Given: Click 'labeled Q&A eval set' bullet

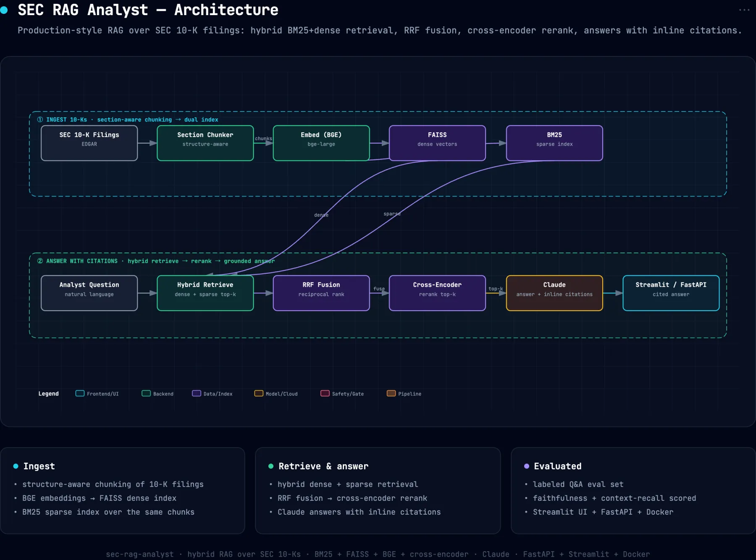Looking at the screenshot, I should pos(578,484).
